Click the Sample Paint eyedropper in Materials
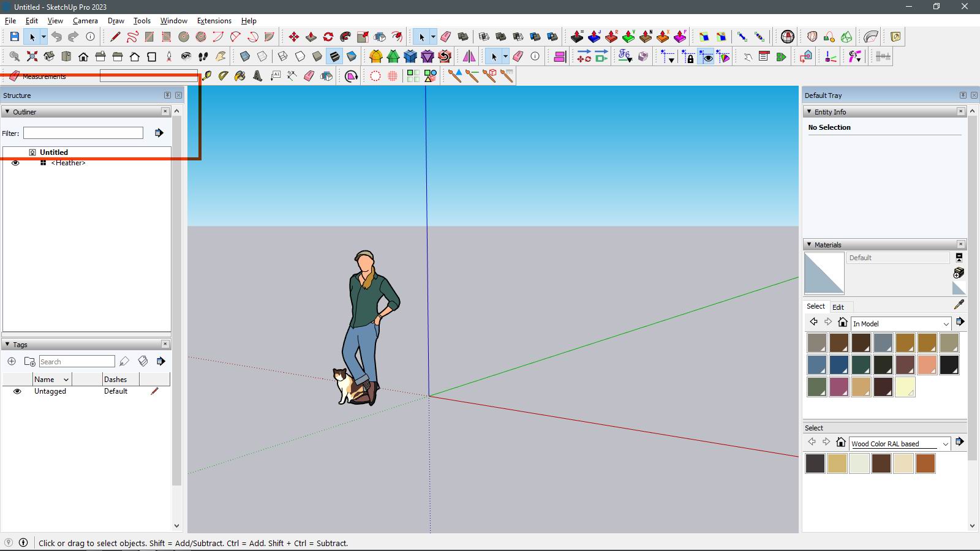Screen dimensions: 980x551 click(959, 304)
